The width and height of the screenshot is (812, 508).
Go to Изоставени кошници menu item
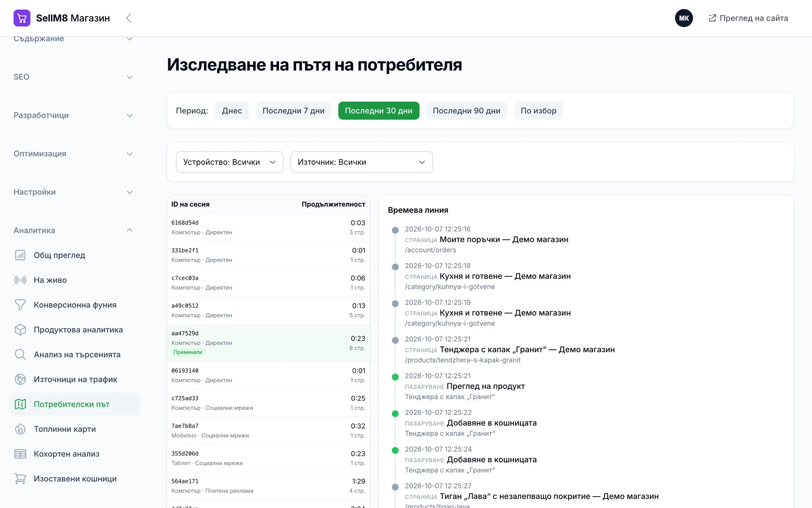coord(74,479)
